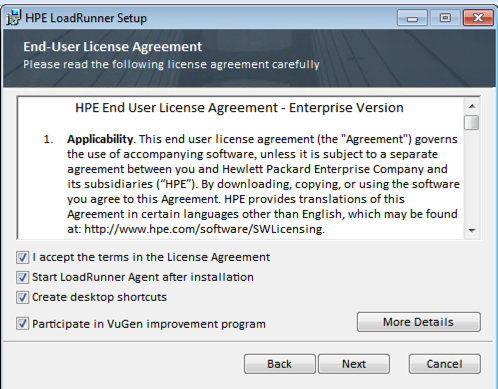Click the license text scroll down arrow

(x=472, y=230)
